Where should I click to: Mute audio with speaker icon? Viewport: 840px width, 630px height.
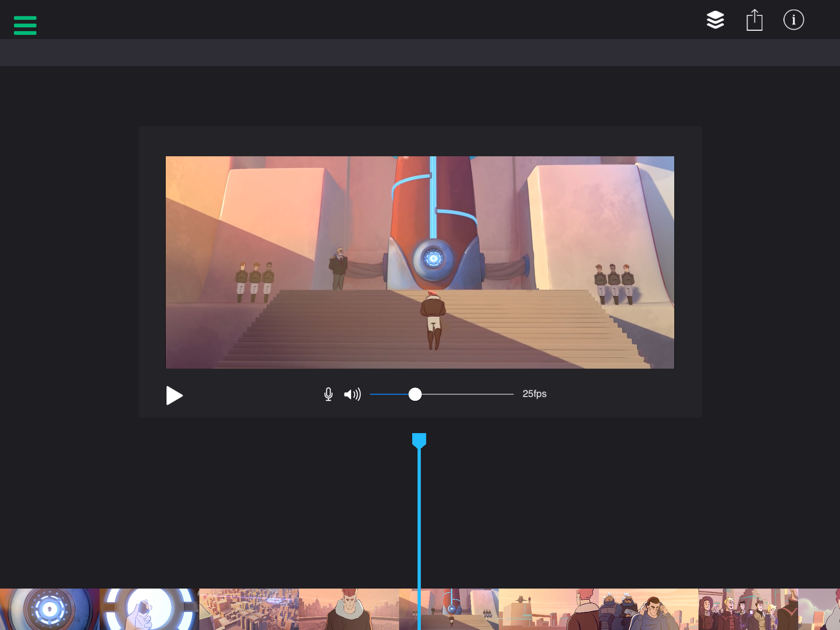352,394
